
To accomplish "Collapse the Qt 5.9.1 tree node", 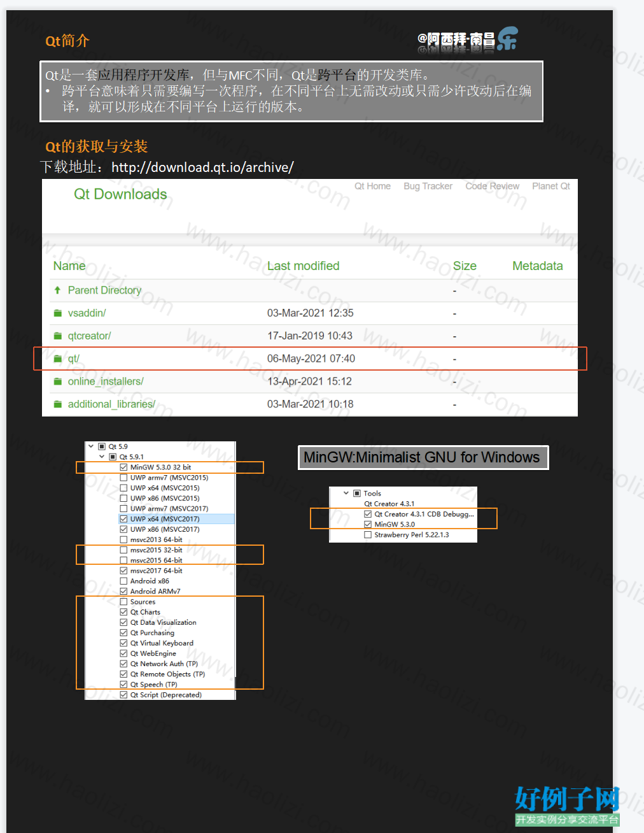I will pyautogui.click(x=102, y=457).
